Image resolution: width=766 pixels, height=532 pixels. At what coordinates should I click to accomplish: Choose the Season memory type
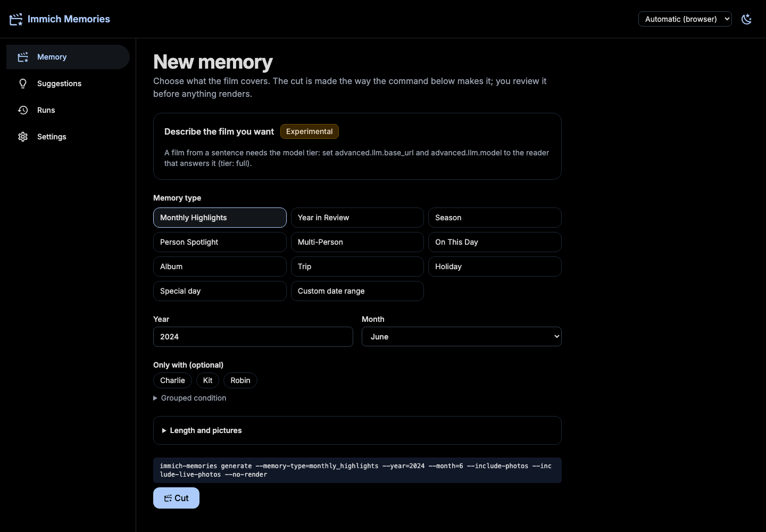(x=495, y=218)
